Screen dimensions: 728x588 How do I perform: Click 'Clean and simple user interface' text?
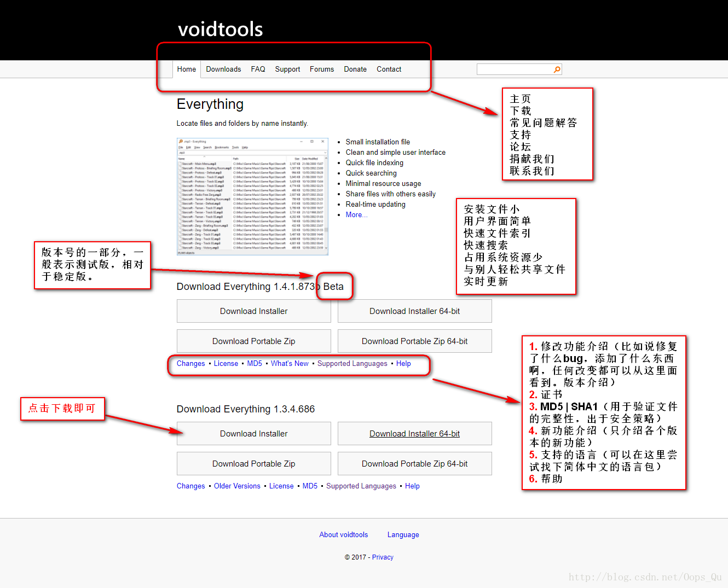[x=395, y=153]
